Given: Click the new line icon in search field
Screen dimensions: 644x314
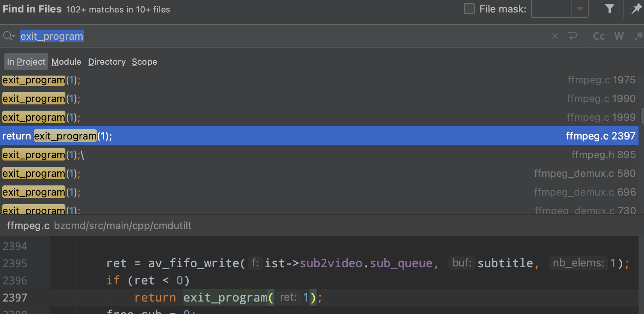Looking at the screenshot, I should point(573,36).
